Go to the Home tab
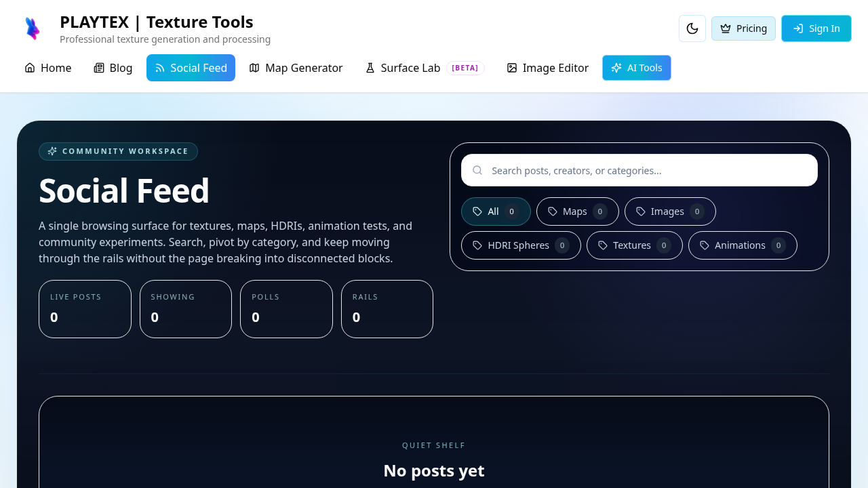The image size is (868, 488). [x=48, y=68]
